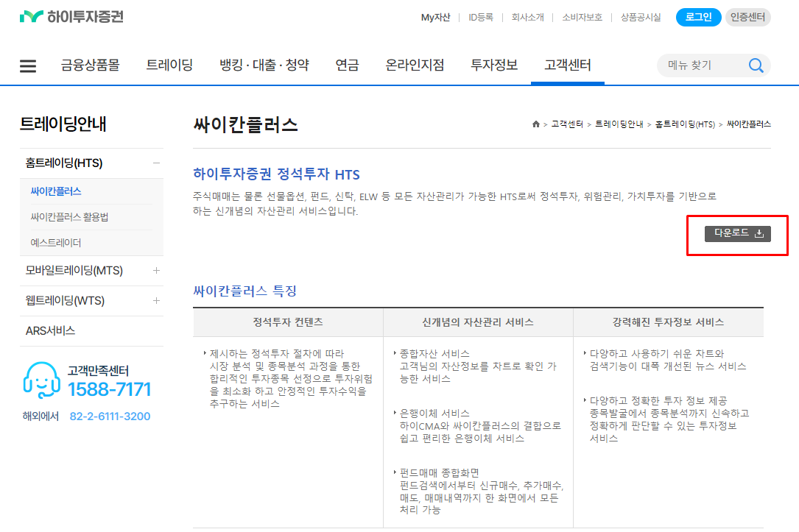Select 예스트레이더 in the sidebar
The image size is (799, 532).
click(55, 243)
